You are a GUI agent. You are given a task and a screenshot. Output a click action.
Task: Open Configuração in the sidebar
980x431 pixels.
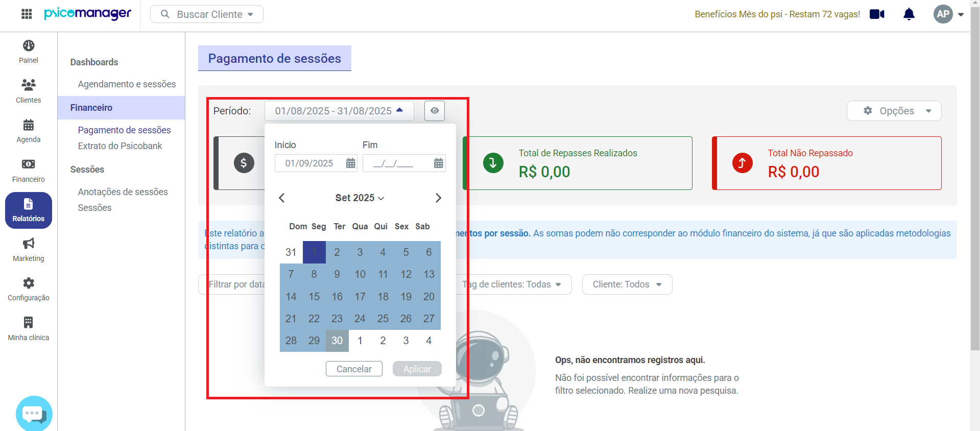(29, 289)
